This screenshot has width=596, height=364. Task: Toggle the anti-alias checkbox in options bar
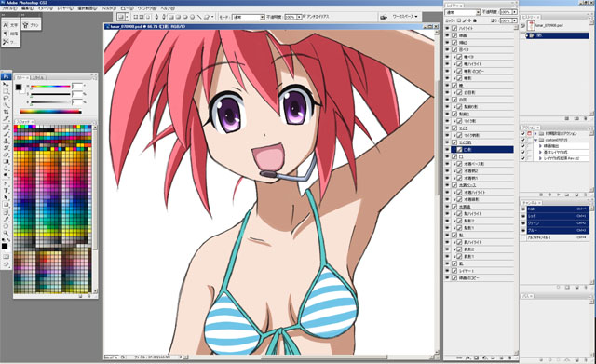[304, 16]
